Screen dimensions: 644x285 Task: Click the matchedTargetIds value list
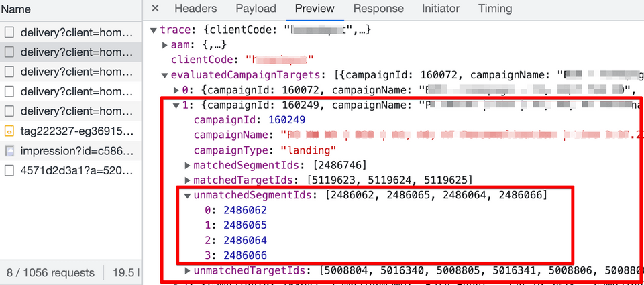coord(389,180)
